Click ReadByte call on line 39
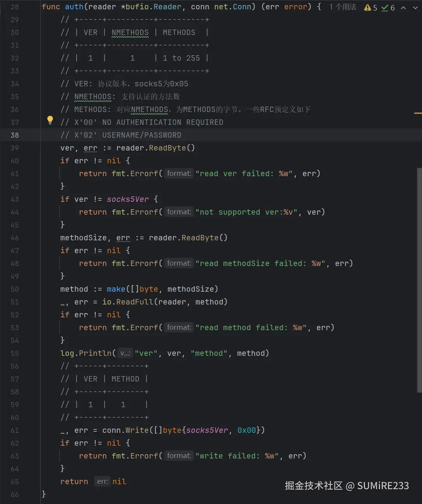The height and width of the screenshot is (504, 422). click(167, 148)
